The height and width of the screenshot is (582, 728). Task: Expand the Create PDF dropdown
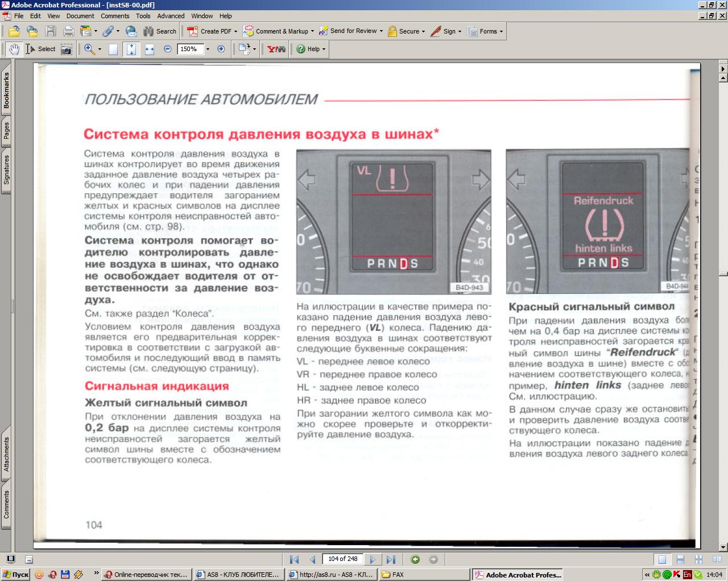point(235,32)
